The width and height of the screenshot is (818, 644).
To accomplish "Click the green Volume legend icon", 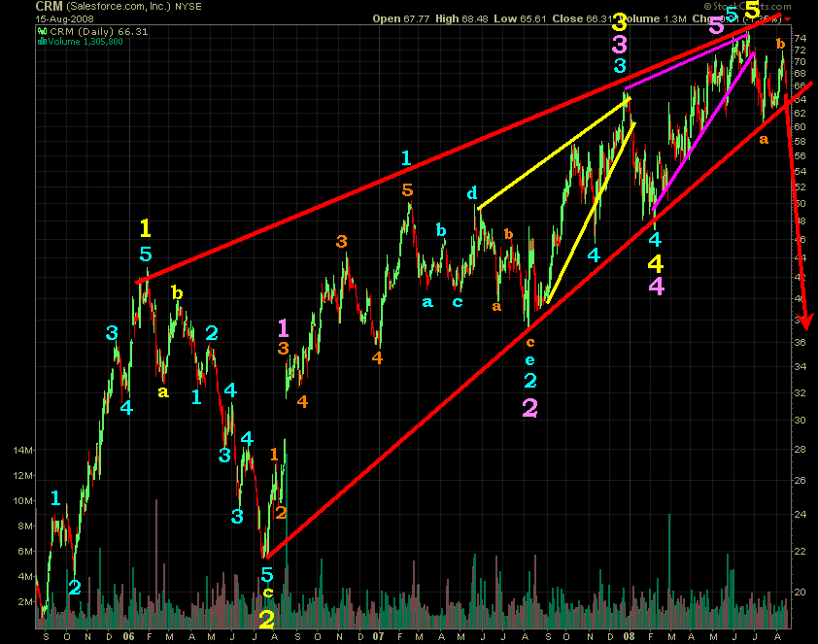I will click(42, 42).
